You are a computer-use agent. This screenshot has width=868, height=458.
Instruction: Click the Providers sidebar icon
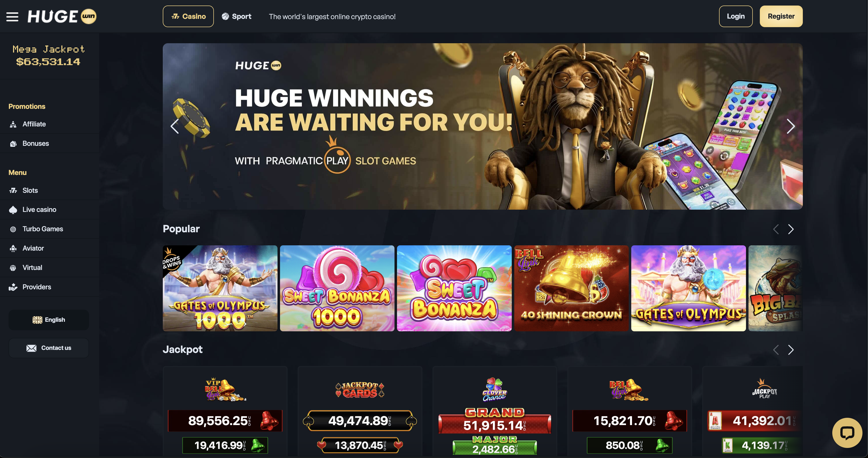tap(13, 287)
